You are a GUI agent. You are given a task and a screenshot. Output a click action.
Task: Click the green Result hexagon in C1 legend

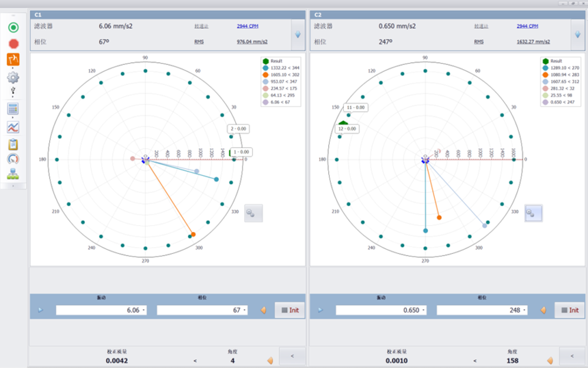(265, 61)
